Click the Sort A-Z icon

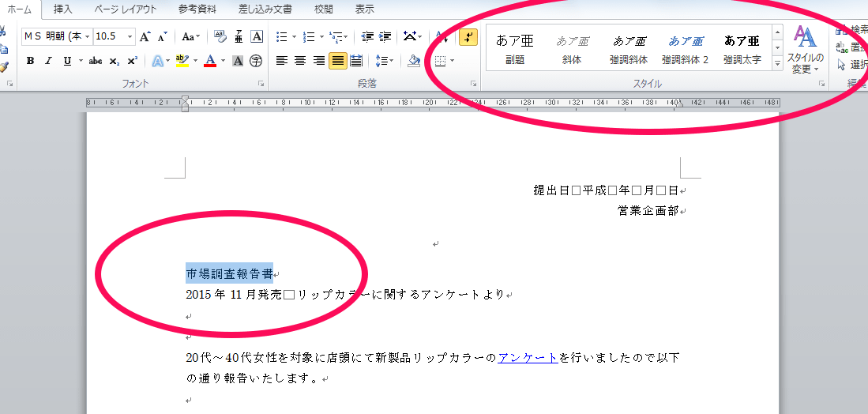coord(442,36)
